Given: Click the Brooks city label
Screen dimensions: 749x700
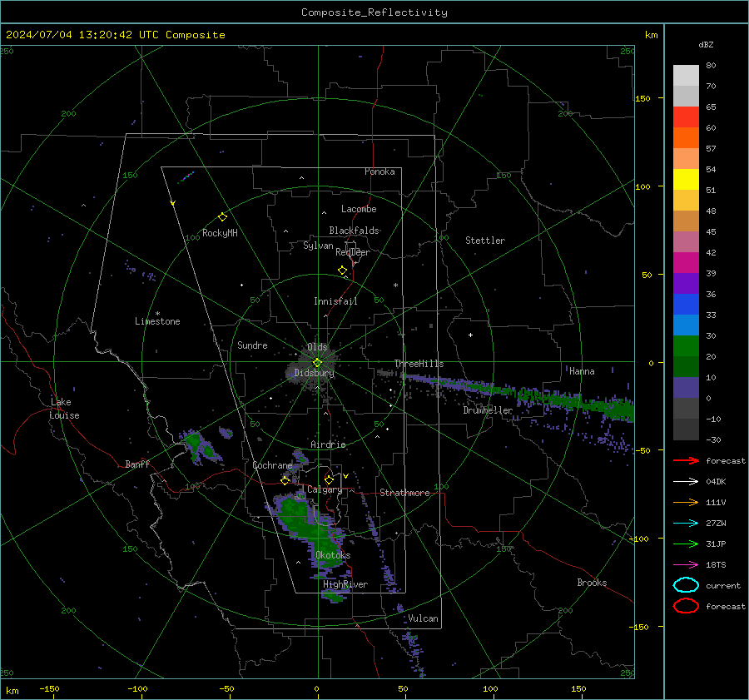Looking at the screenshot, I should (592, 583).
